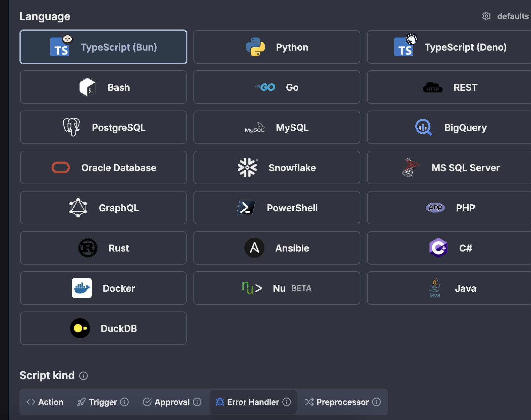Screen dimensions: 531x420
Task: Open language defaults settings
Action: (x=506, y=16)
